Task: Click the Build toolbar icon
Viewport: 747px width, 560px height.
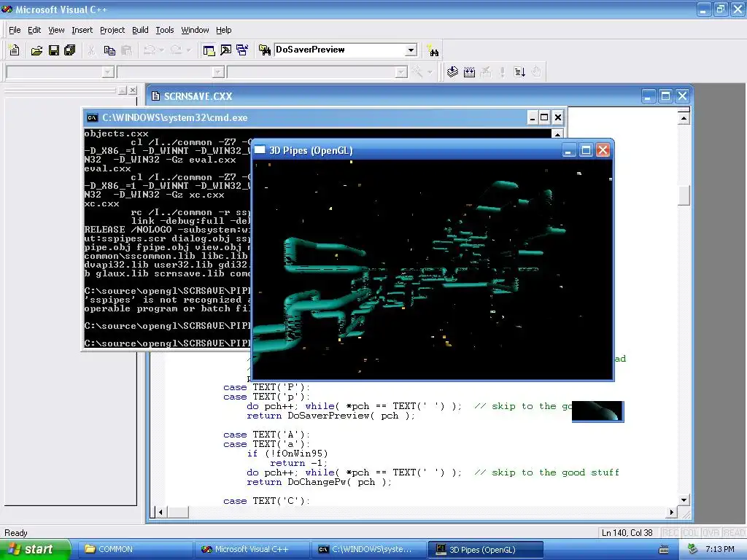Action: 469,72
